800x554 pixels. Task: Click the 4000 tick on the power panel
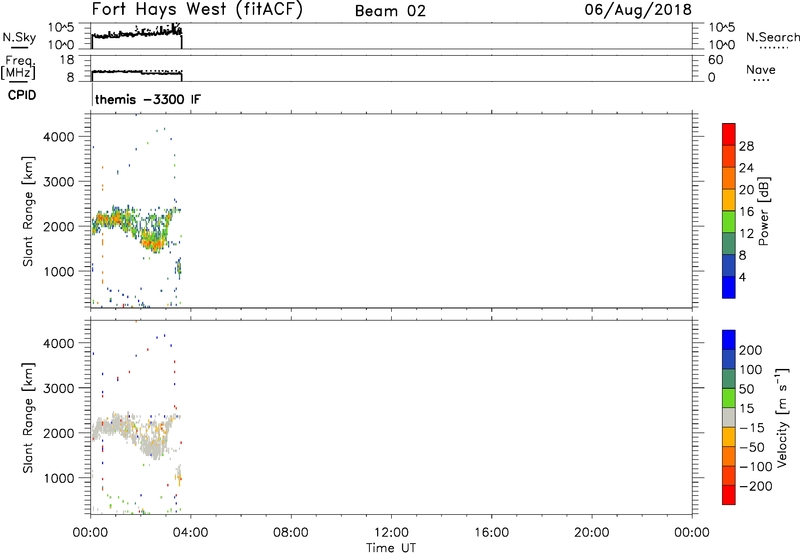[59, 137]
